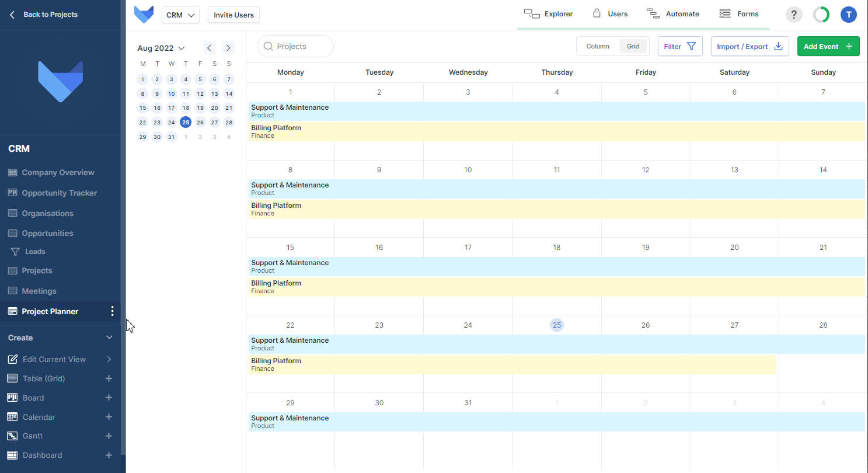Switch calendar to Grid layout
Screen dimensions: 868x473
pyautogui.click(x=633, y=46)
